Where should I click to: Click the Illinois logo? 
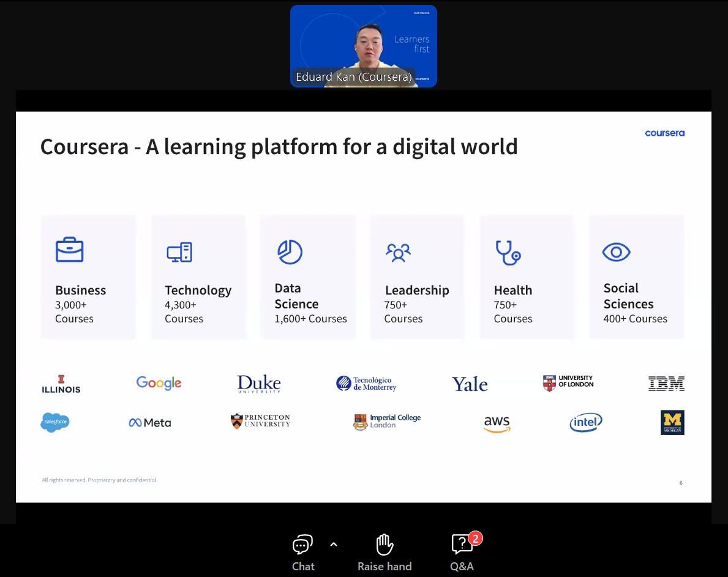(61, 384)
